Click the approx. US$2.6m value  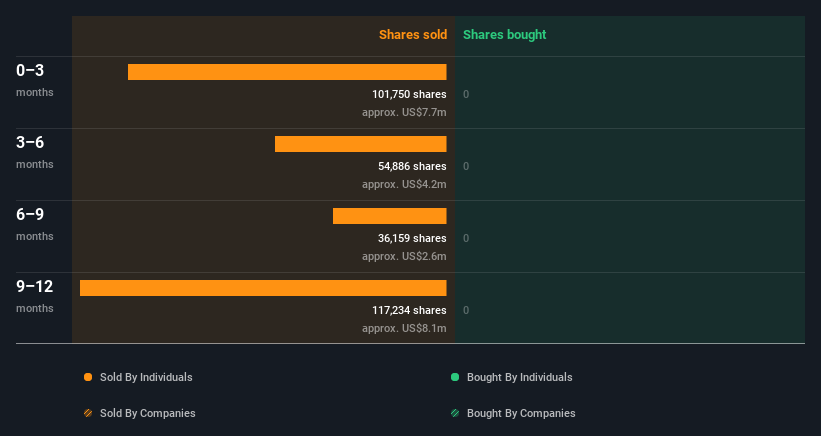(404, 256)
